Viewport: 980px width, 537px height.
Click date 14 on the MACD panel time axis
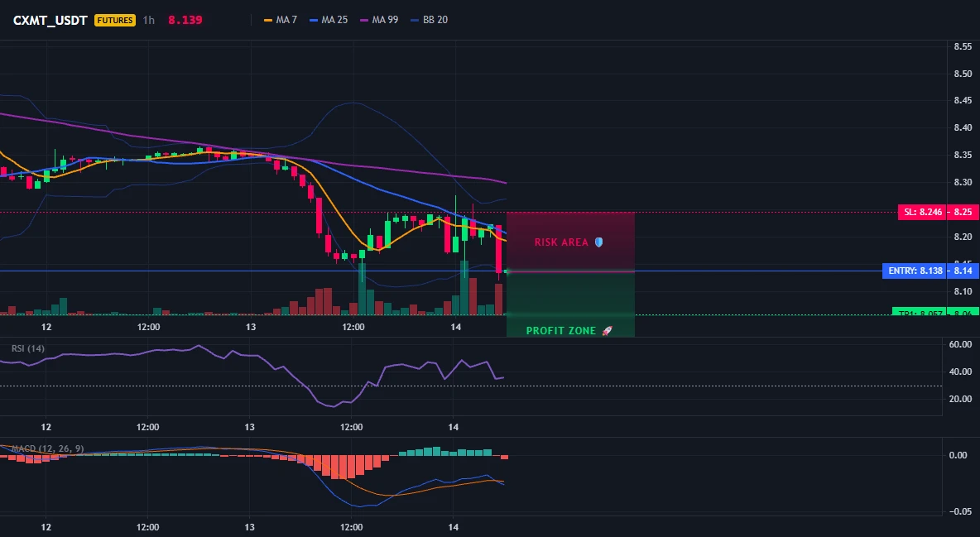[x=454, y=527]
